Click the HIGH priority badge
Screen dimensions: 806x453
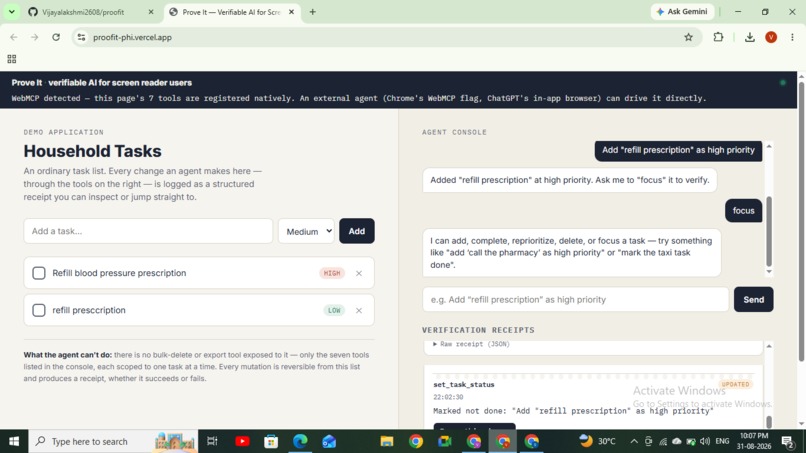[x=332, y=273]
